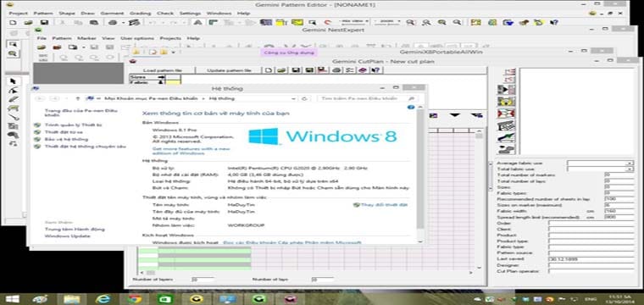Click the blue help icon in system window

(411, 108)
